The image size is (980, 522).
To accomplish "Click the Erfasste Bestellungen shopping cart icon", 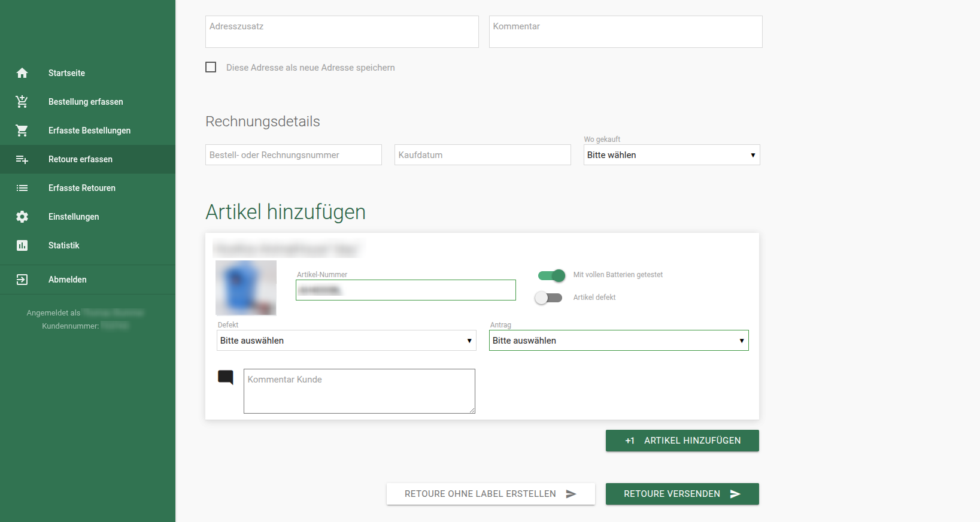I will tap(22, 130).
